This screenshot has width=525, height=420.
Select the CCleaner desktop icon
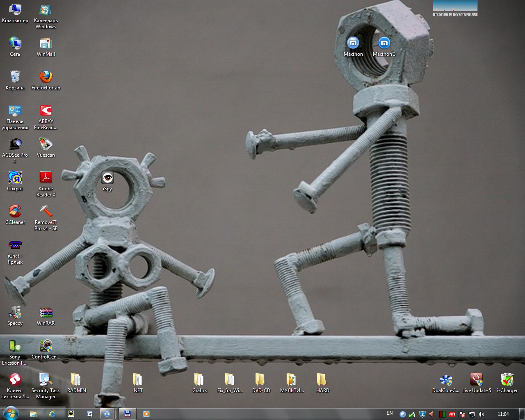[x=15, y=212]
